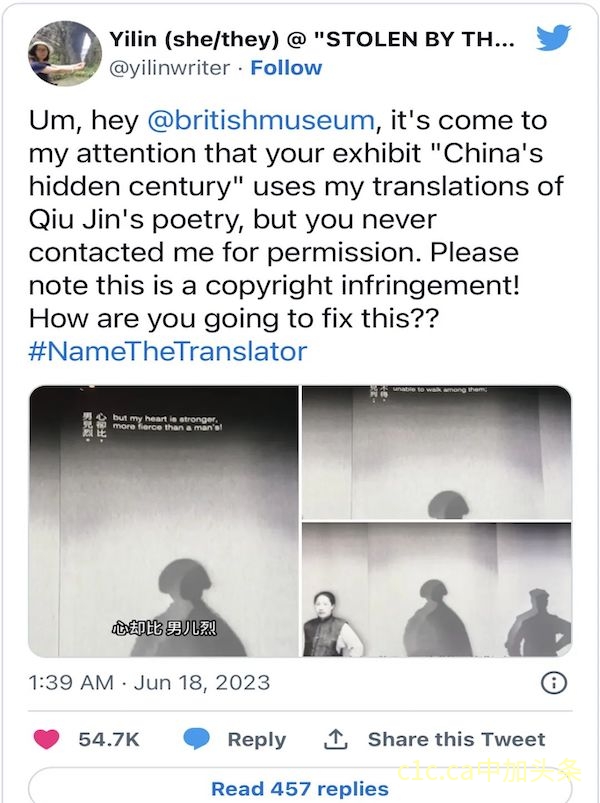Screen dimensions: 600x803
Task: Open the bottom-right photo with woman's portrait
Action: (437, 589)
